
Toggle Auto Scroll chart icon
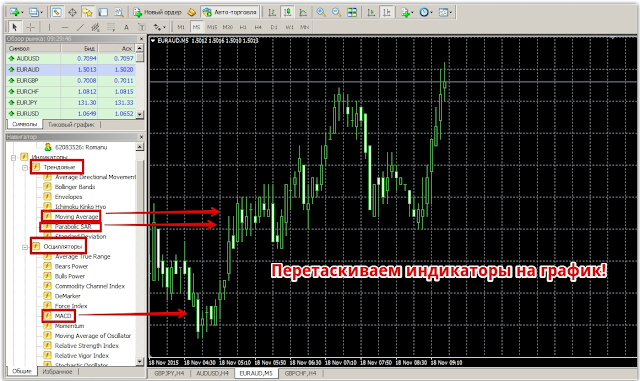[371, 12]
